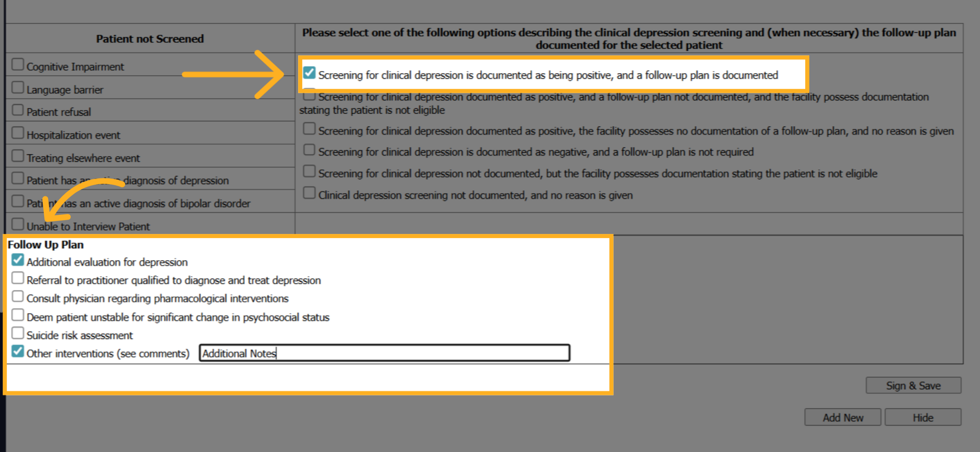
Task: Uncheck Other interventions (see comments)
Action: pos(18,351)
